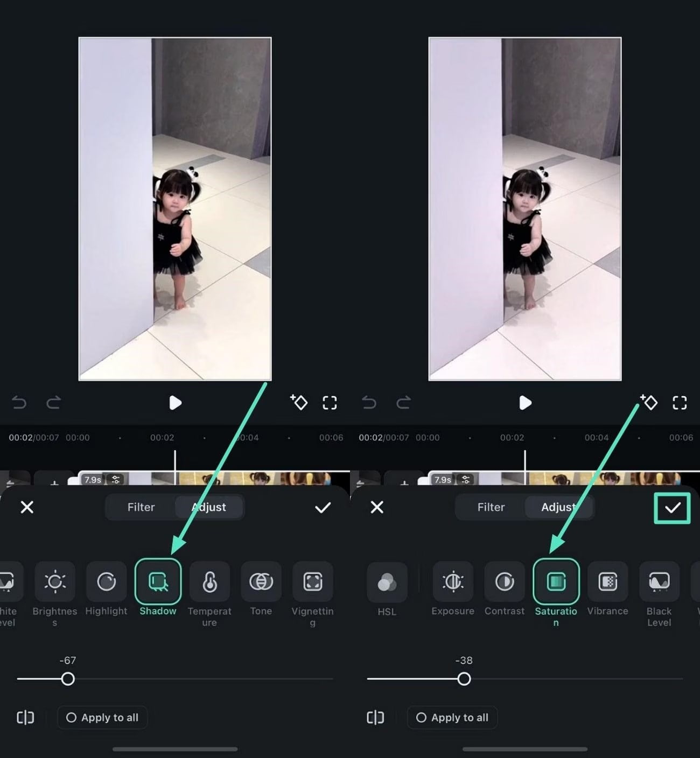
Task: Select the Tone adjustment icon
Action: (261, 581)
